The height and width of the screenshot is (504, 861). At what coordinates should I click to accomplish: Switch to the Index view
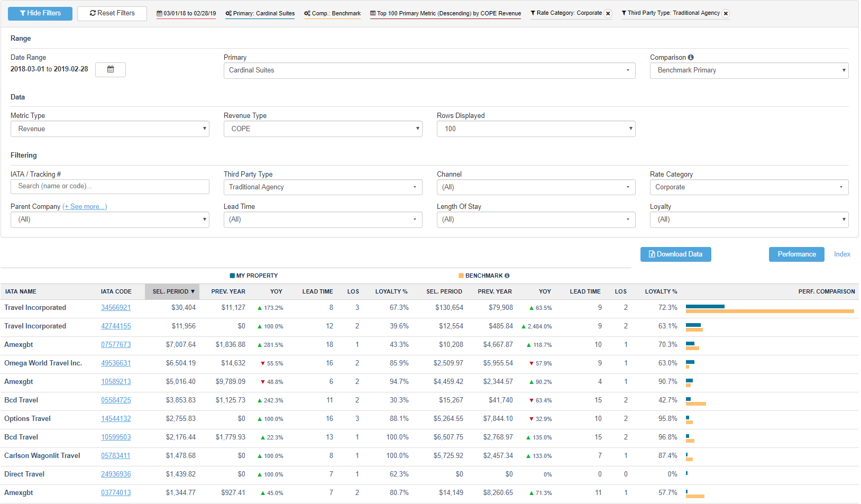coord(842,254)
